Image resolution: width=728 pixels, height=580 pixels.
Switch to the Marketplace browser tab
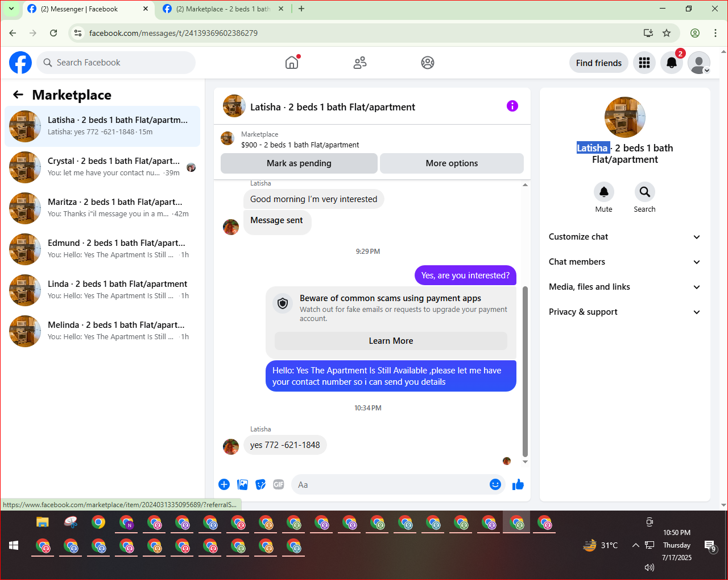pos(223,9)
